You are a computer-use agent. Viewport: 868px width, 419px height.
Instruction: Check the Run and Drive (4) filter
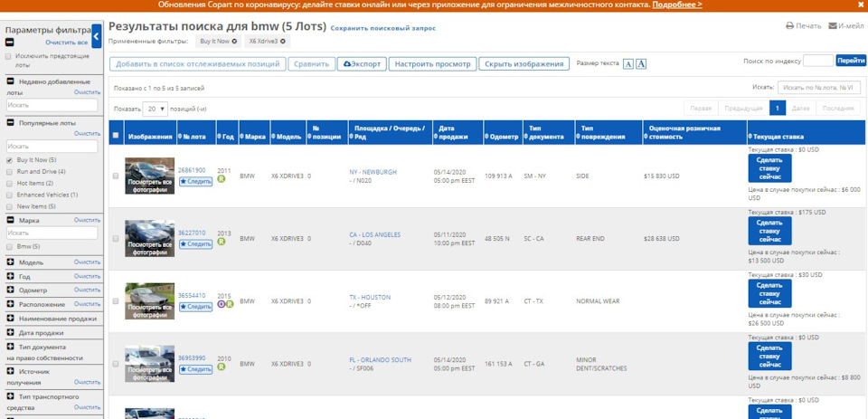[x=8, y=172]
